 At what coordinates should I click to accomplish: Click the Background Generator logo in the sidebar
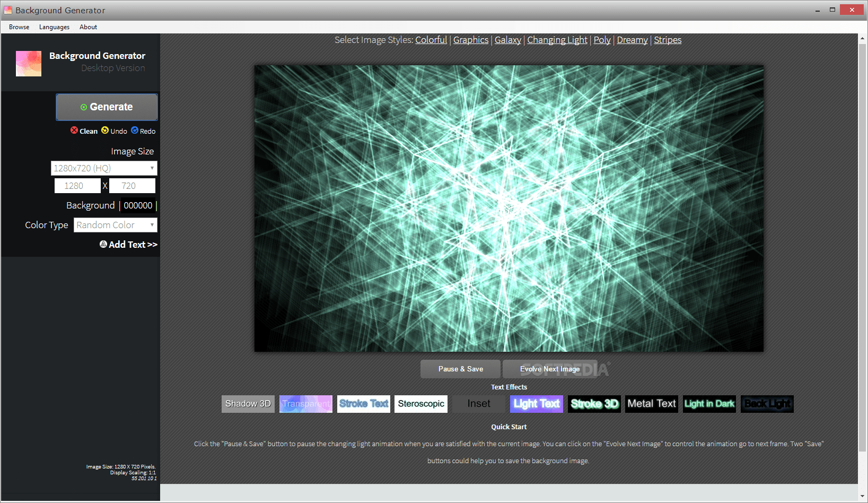(29, 64)
